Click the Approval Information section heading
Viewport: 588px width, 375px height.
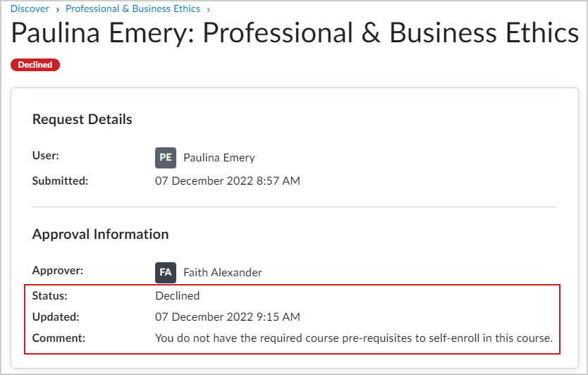[x=100, y=235]
